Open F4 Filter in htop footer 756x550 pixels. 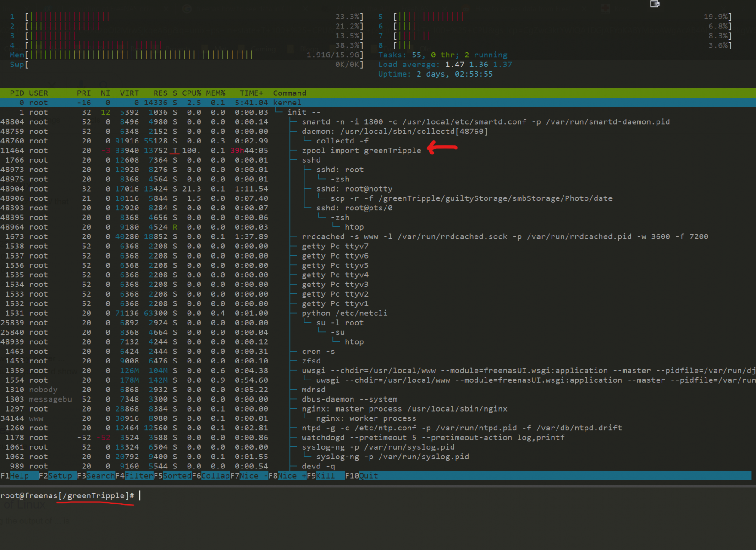[x=134, y=476]
